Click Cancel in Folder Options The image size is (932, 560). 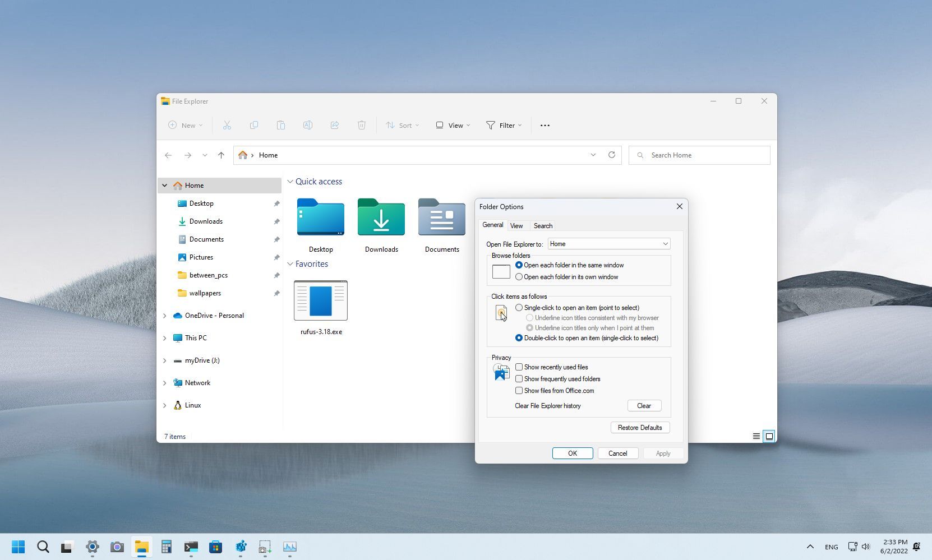618,453
